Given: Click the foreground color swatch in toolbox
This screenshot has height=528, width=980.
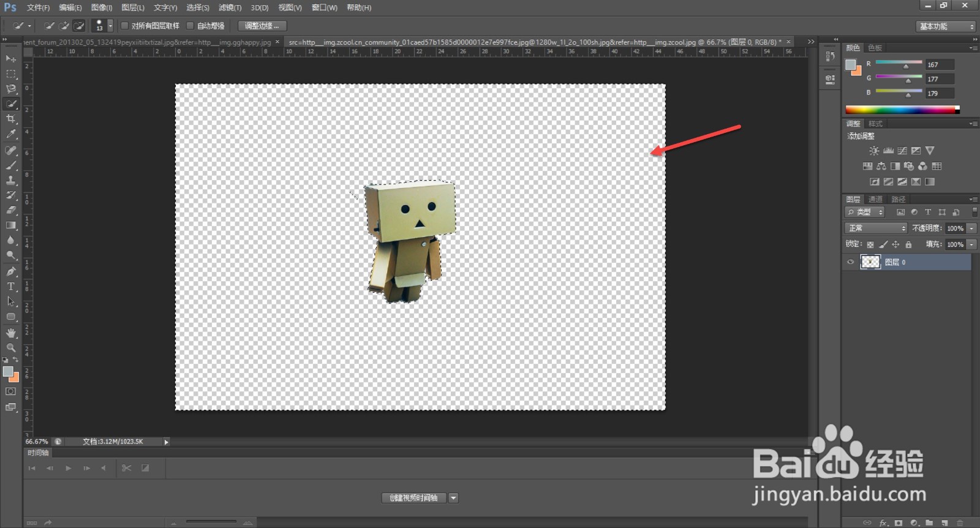Looking at the screenshot, I should pyautogui.click(x=8, y=372).
